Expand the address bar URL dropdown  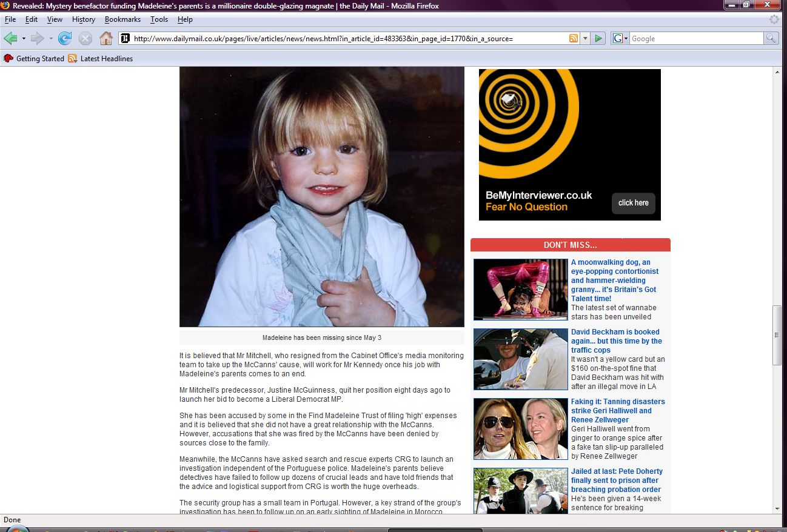click(585, 39)
